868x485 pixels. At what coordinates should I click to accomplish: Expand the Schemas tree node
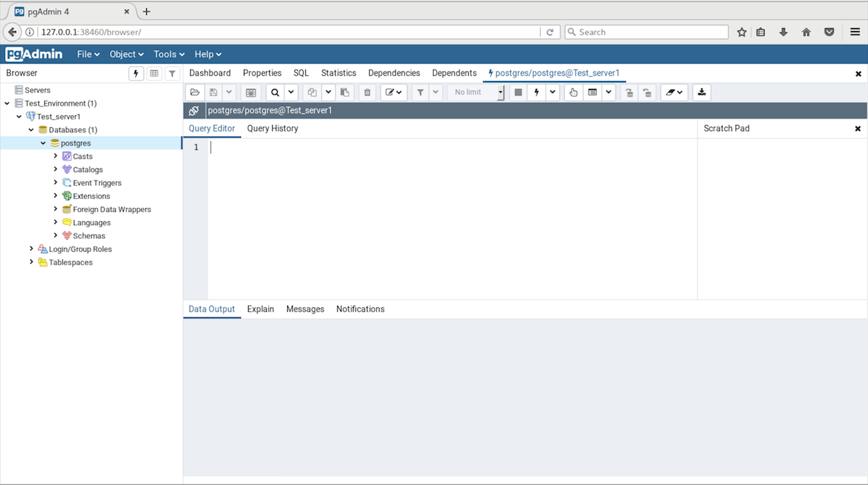coord(55,236)
